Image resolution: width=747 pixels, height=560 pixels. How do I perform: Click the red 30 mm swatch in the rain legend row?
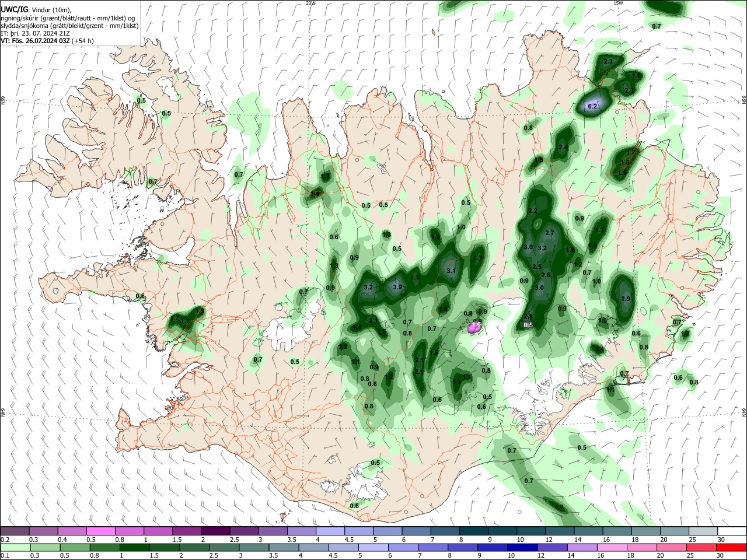(x=731, y=547)
